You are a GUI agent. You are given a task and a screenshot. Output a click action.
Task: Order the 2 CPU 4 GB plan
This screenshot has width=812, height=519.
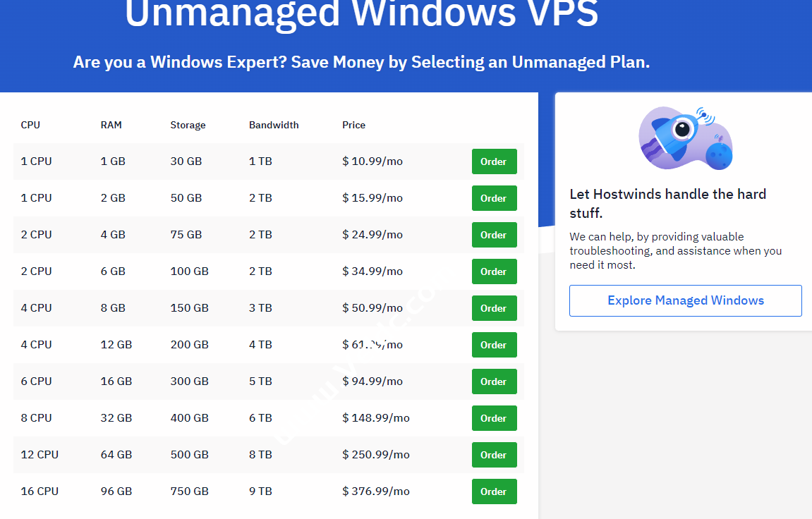coord(494,235)
